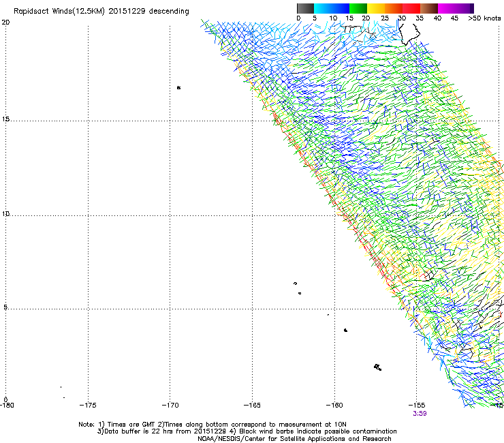Click the latitude label 10
Screen dimensions: 504x443
pyautogui.click(x=5, y=213)
